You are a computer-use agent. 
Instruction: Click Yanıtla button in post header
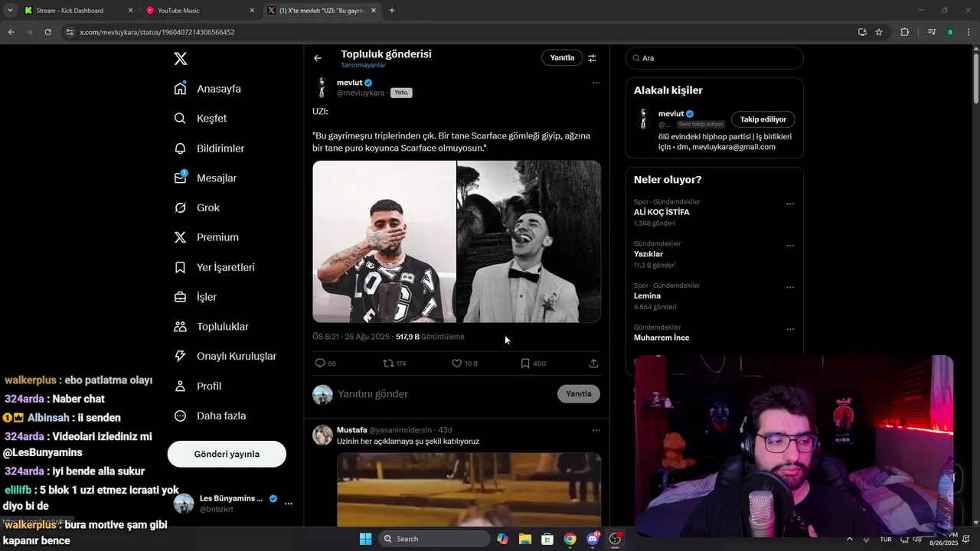click(562, 58)
